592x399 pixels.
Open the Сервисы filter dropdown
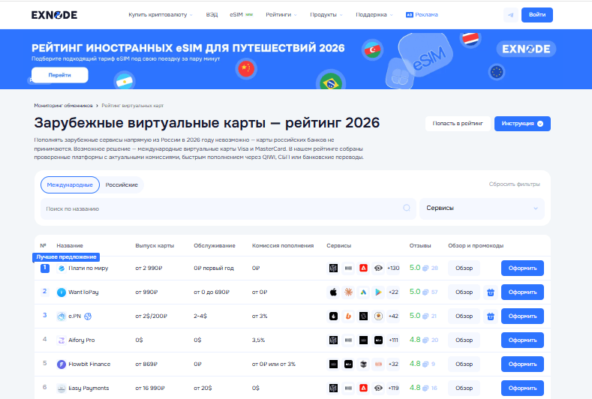pyautogui.click(x=482, y=208)
